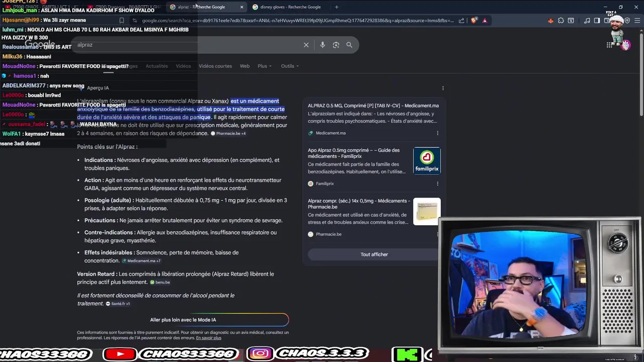Open options for Familiprix result

pos(437,184)
